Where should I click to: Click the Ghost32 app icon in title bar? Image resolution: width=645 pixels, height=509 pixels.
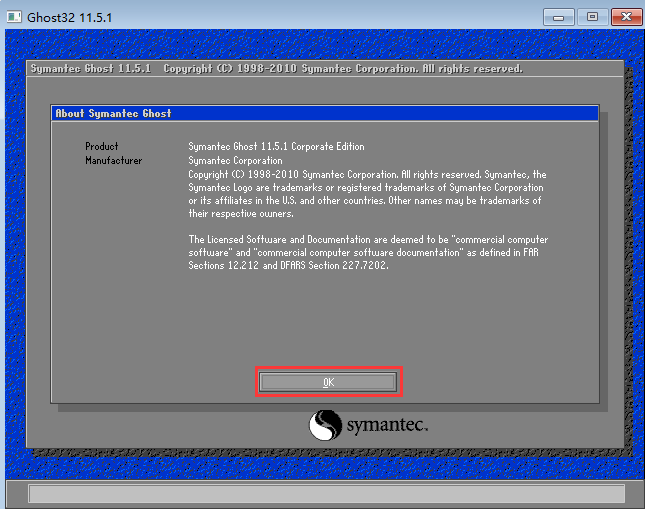click(16, 16)
